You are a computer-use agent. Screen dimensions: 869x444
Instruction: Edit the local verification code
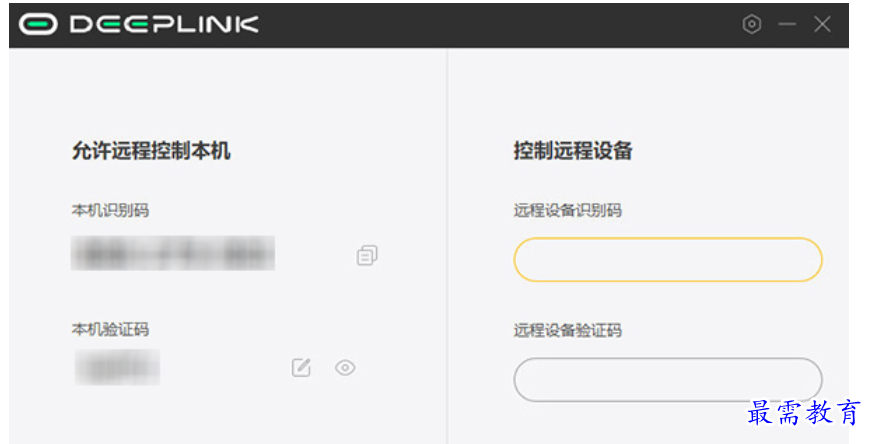point(301,368)
